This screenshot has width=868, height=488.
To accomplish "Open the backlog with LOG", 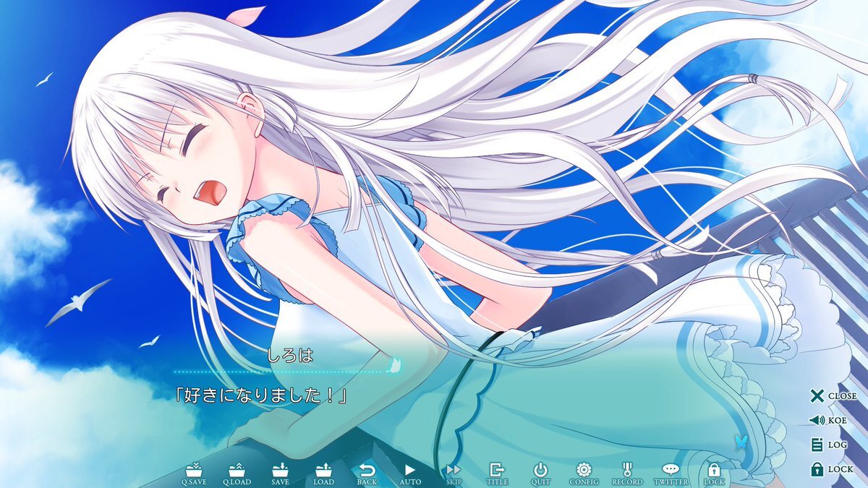I will (x=828, y=445).
